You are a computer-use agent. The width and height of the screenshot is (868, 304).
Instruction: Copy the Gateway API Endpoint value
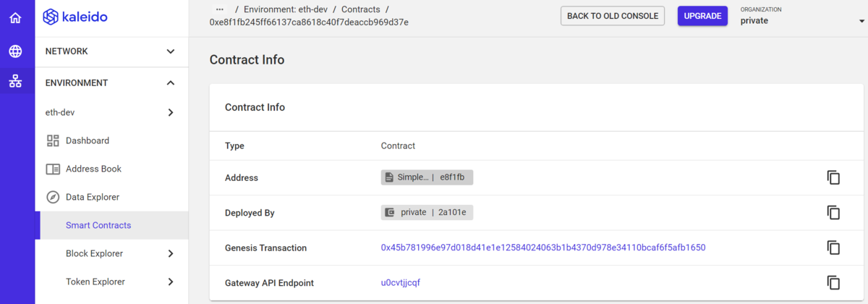tap(833, 283)
